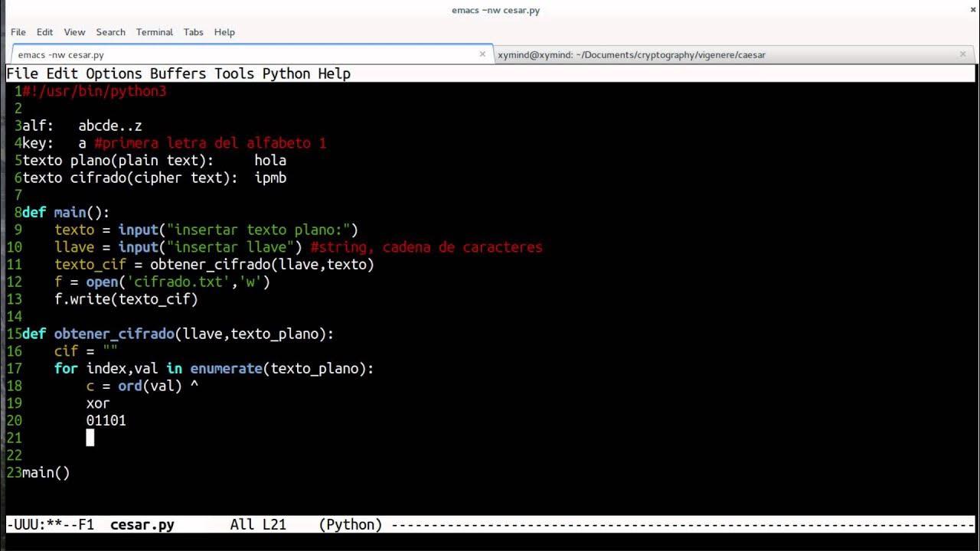Open the Emacs Tools menu
The height and width of the screenshot is (551, 980).
(234, 74)
